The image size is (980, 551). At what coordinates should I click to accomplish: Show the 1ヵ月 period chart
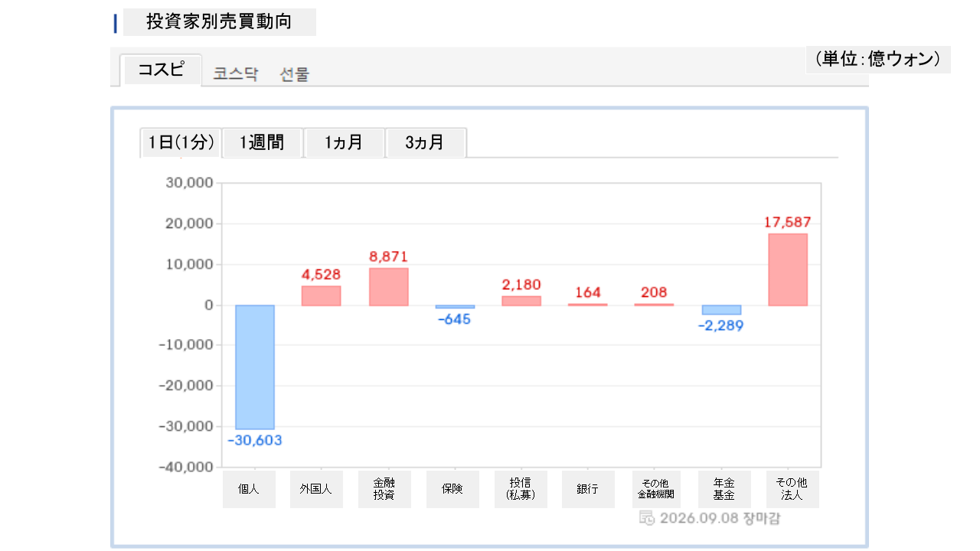coord(345,142)
